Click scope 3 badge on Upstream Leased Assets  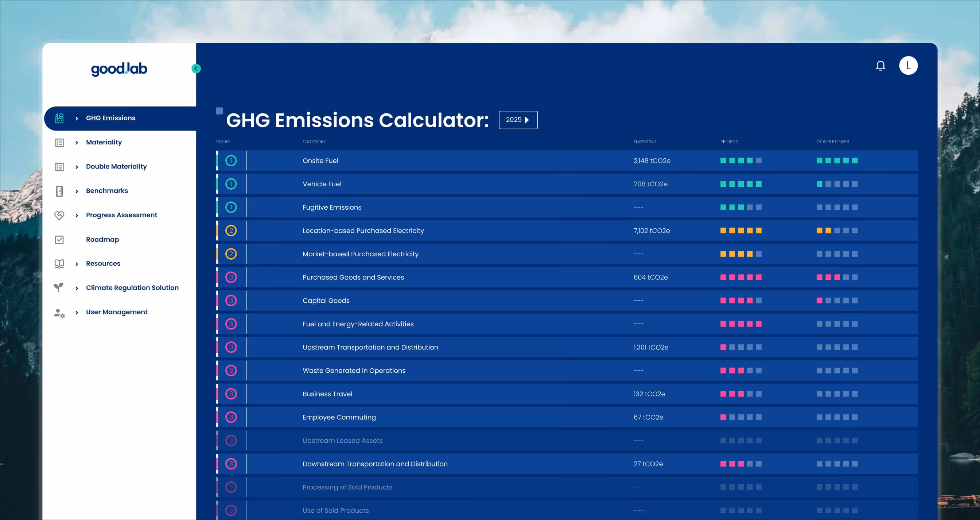[x=231, y=441]
